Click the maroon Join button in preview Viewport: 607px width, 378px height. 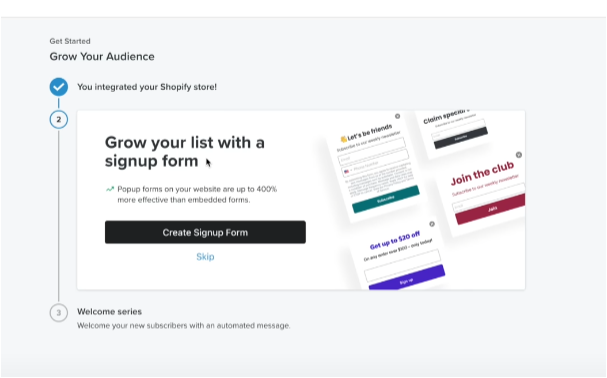[491, 209]
